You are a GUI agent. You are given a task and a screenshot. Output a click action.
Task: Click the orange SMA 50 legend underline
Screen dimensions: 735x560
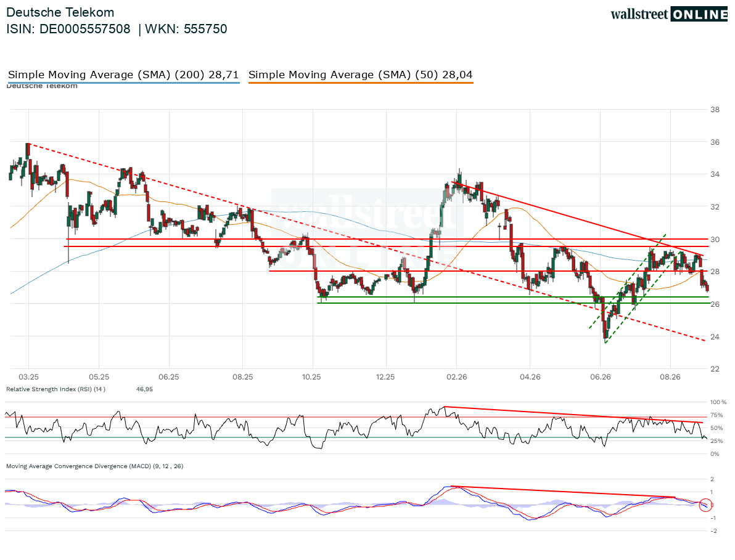pos(361,83)
